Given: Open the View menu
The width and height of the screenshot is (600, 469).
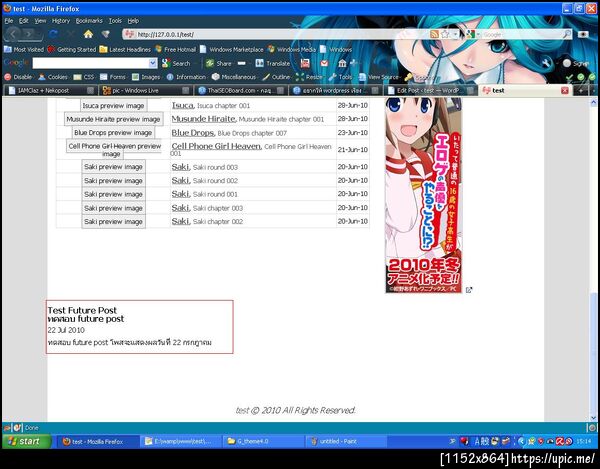Looking at the screenshot, I should pyautogui.click(x=40, y=21).
